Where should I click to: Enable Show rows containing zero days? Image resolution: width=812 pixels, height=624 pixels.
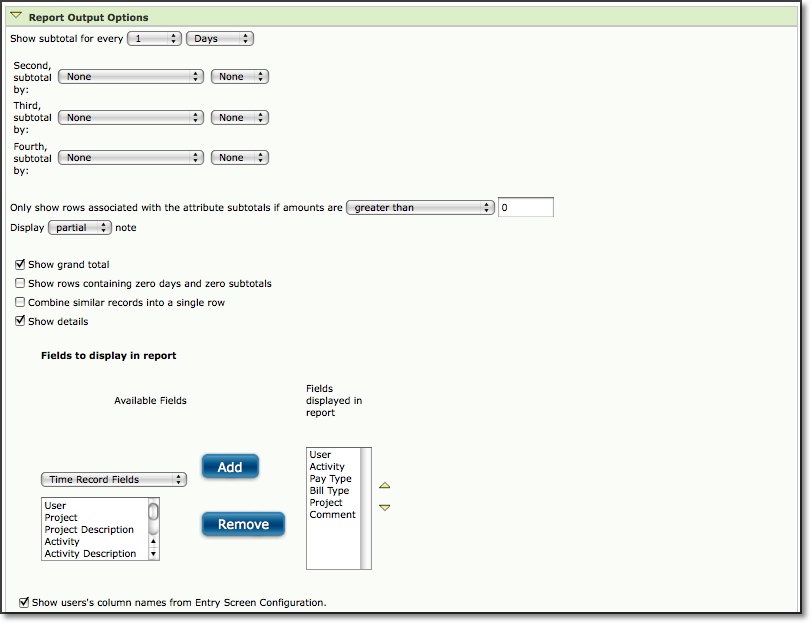click(x=20, y=283)
